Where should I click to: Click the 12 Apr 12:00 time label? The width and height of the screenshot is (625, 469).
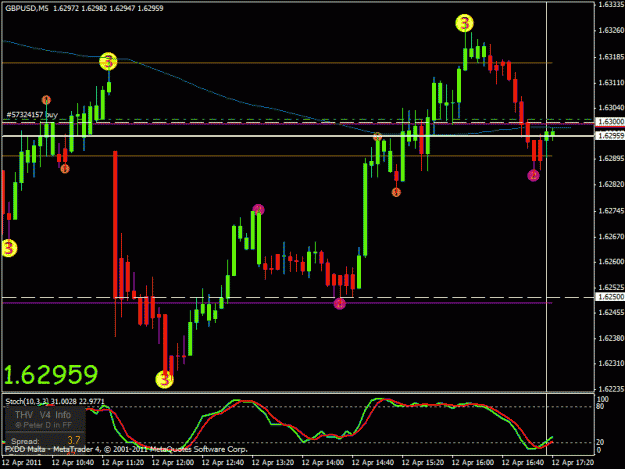click(173, 463)
